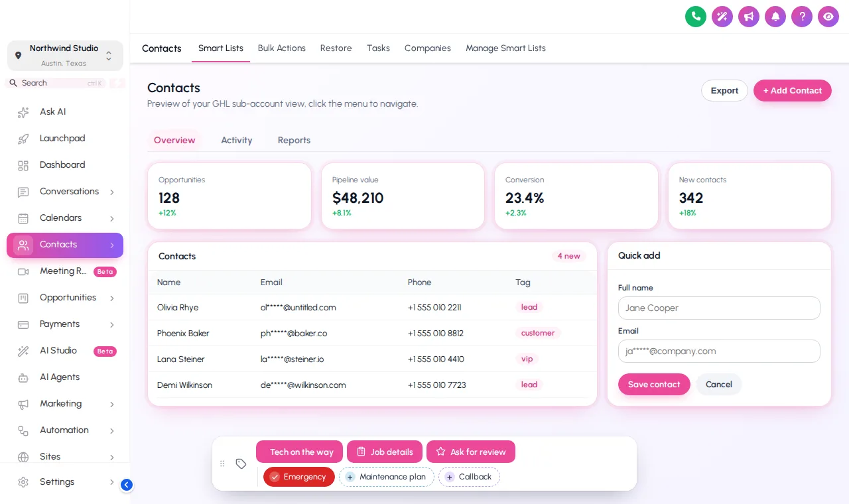Open the notifications bell icon
The width and height of the screenshot is (849, 504).
775,17
